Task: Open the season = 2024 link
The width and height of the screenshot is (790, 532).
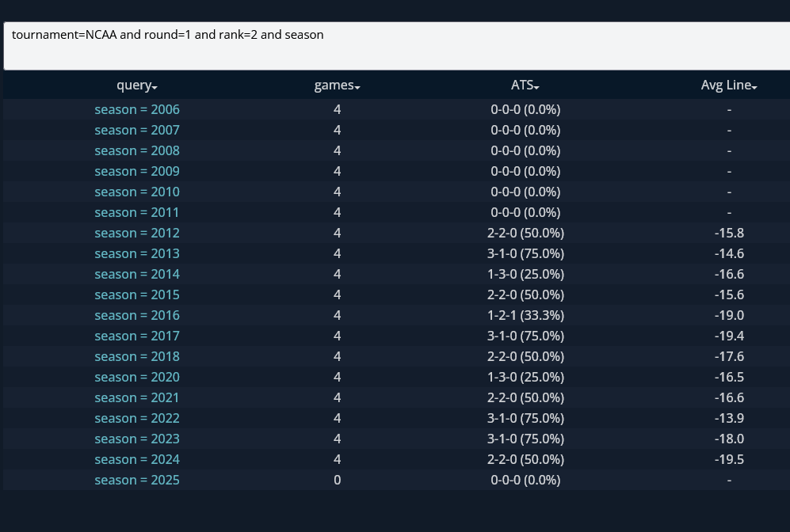Action: click(x=137, y=460)
